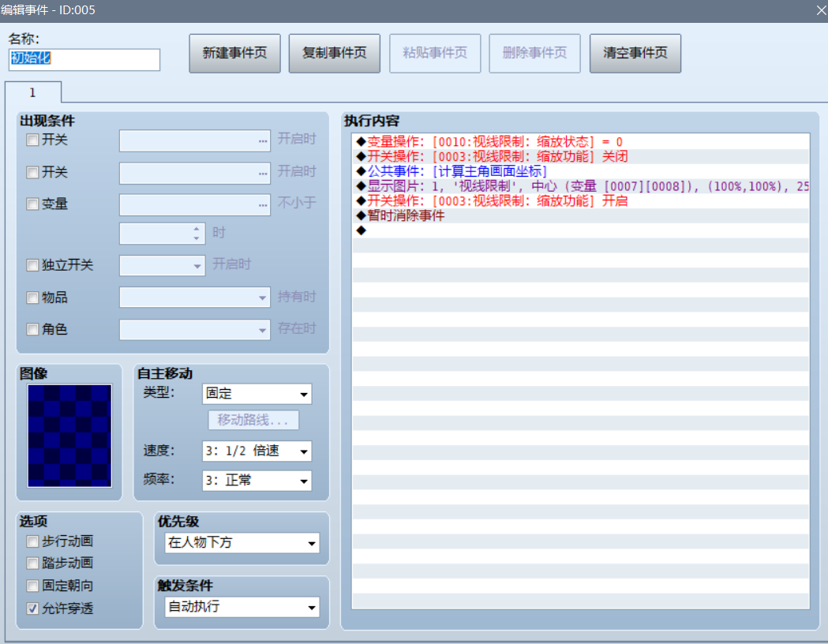Click the variable value stepper arrows
This screenshot has height=644, width=828.
[197, 234]
